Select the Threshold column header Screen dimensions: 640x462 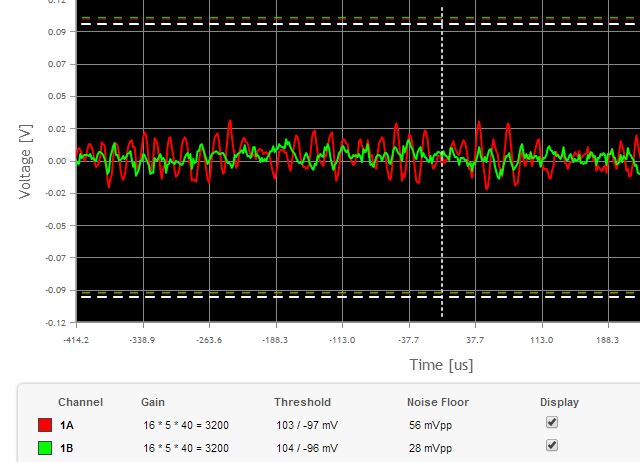click(x=302, y=402)
